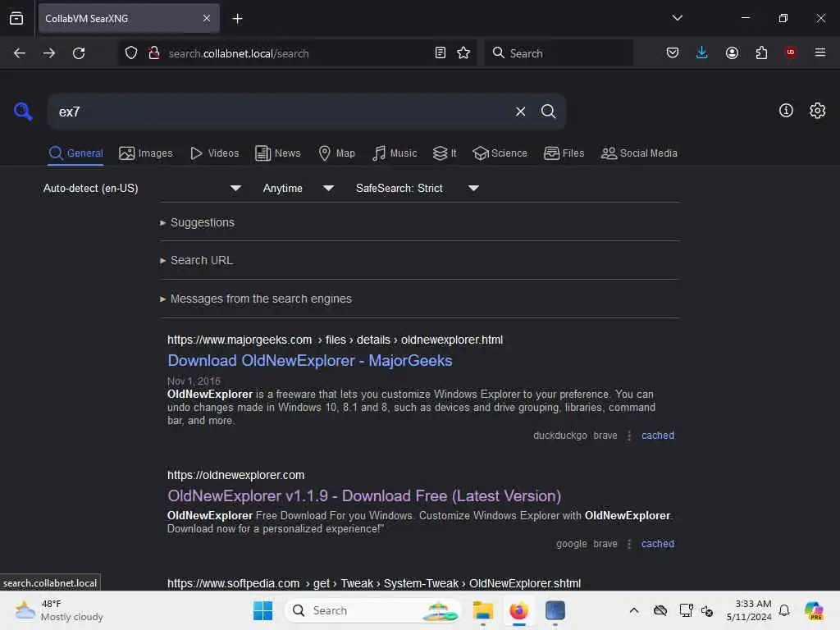Screen dimensions: 840x630
Task: Click the Firefox taskbar icon
Action: pyautogui.click(x=518, y=610)
